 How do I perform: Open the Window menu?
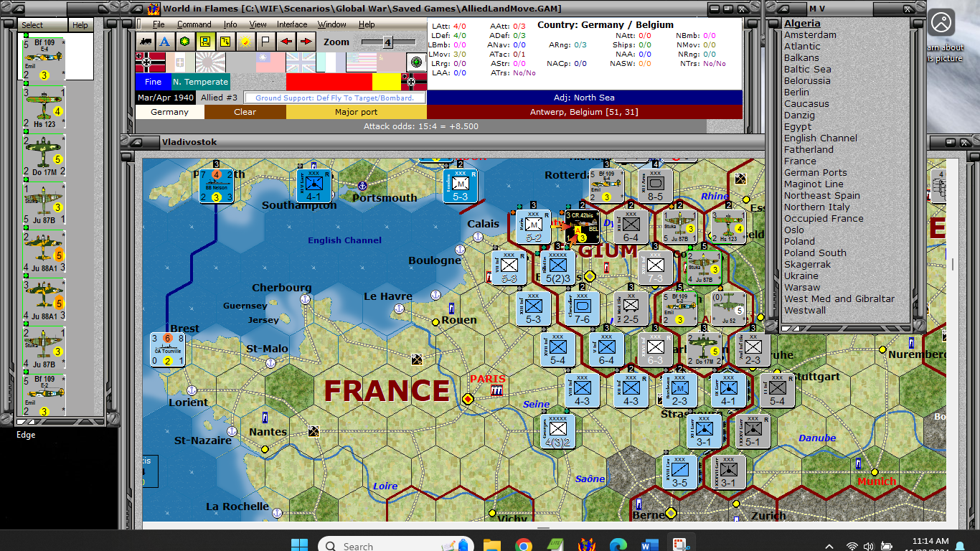[x=332, y=24]
